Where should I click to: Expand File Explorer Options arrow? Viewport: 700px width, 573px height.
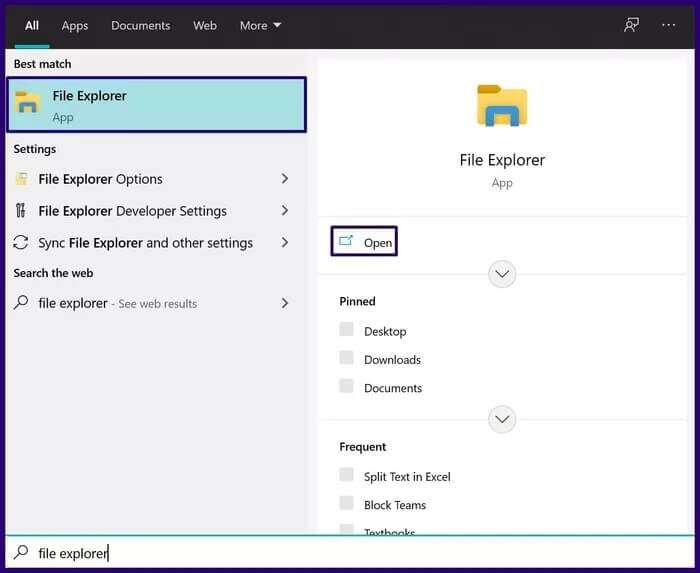[x=285, y=179]
